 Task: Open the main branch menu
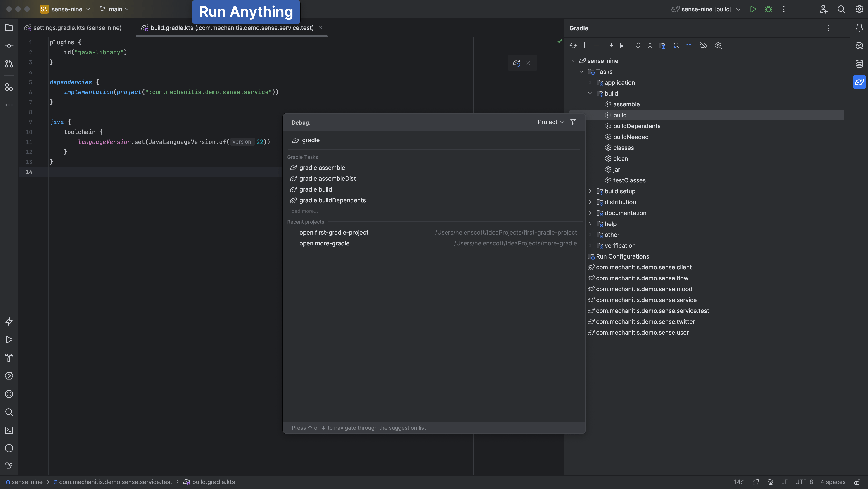[114, 9]
